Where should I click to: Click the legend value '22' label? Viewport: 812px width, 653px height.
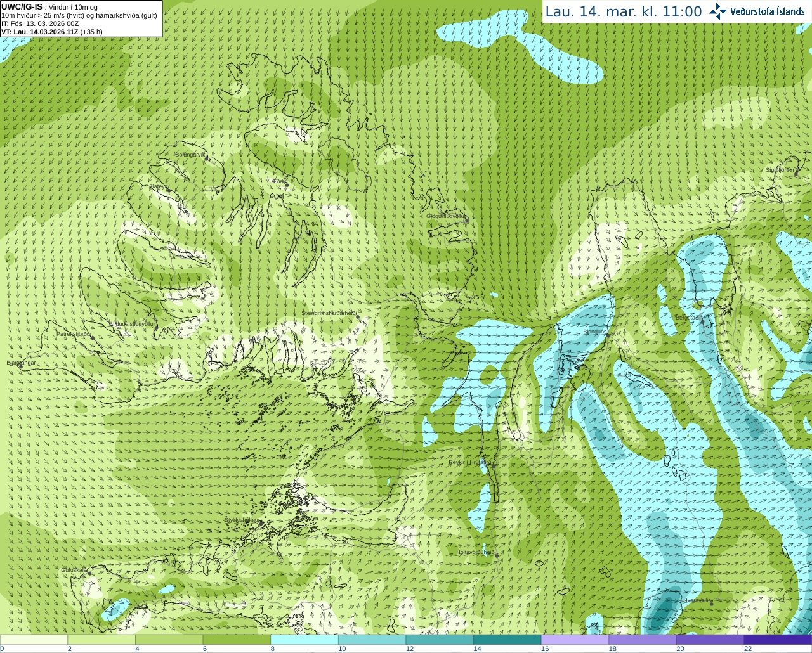[x=748, y=649]
